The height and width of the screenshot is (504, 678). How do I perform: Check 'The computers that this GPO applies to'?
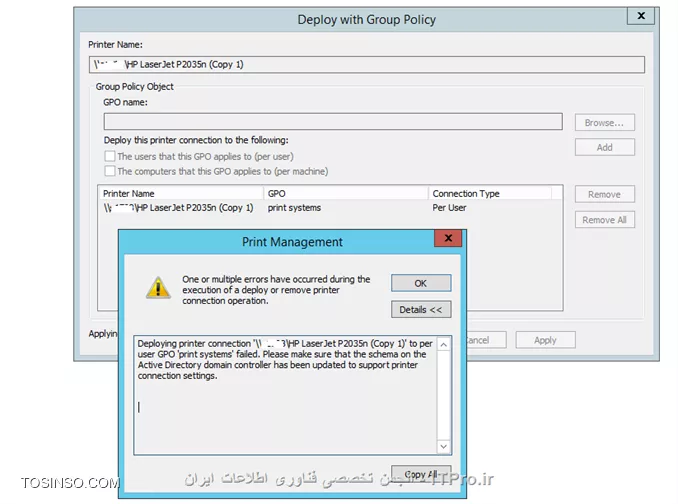(110, 171)
